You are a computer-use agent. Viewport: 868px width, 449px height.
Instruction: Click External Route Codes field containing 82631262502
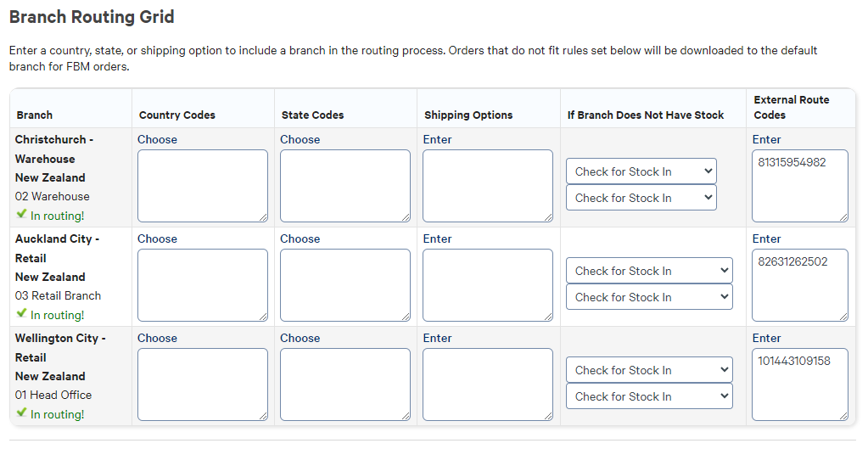tap(799, 285)
